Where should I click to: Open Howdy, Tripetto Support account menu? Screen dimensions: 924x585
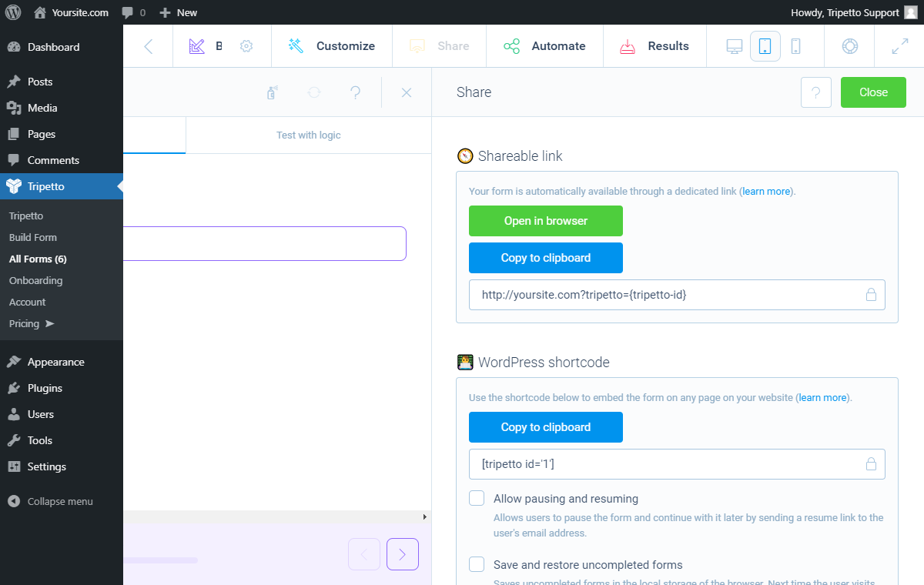(x=853, y=12)
